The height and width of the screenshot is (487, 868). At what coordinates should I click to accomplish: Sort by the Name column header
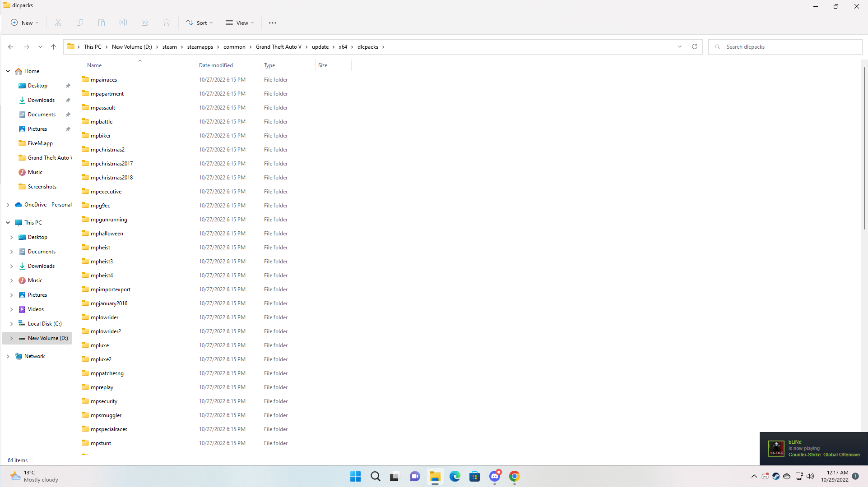[94, 65]
